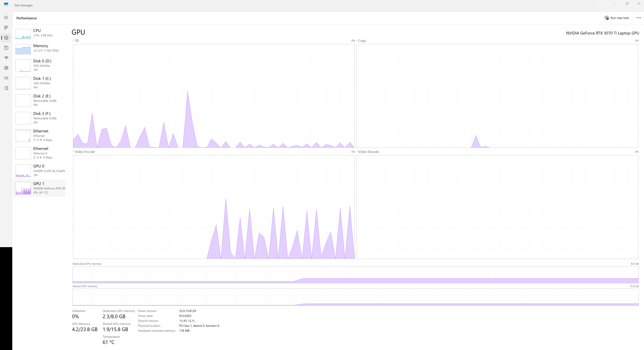Switch to the Processes page icon
The width and height of the screenshot is (644, 350).
pos(6,28)
